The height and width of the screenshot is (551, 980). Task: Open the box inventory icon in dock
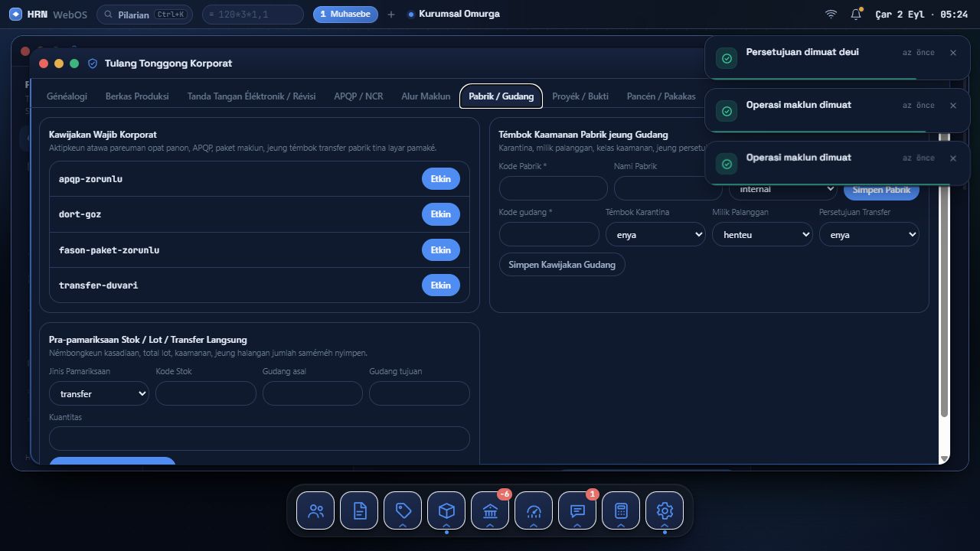pyautogui.click(x=446, y=510)
